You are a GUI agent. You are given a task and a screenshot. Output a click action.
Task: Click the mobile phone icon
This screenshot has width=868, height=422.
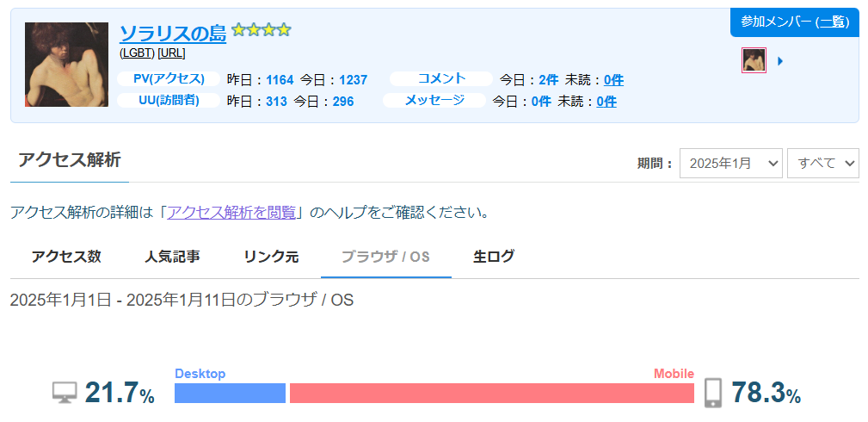pos(712,393)
